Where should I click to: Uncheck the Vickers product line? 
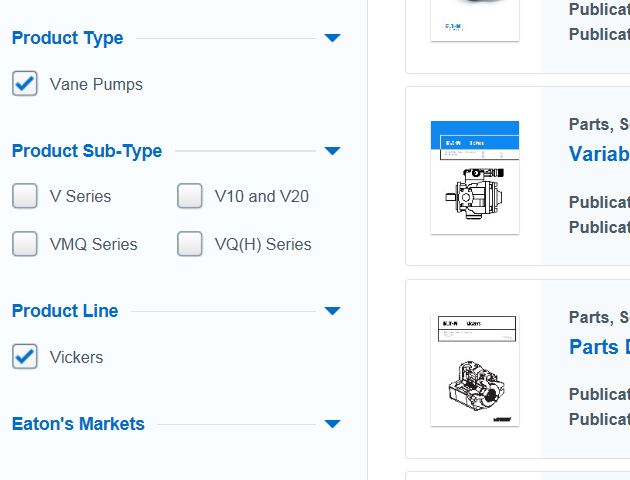tap(25, 357)
